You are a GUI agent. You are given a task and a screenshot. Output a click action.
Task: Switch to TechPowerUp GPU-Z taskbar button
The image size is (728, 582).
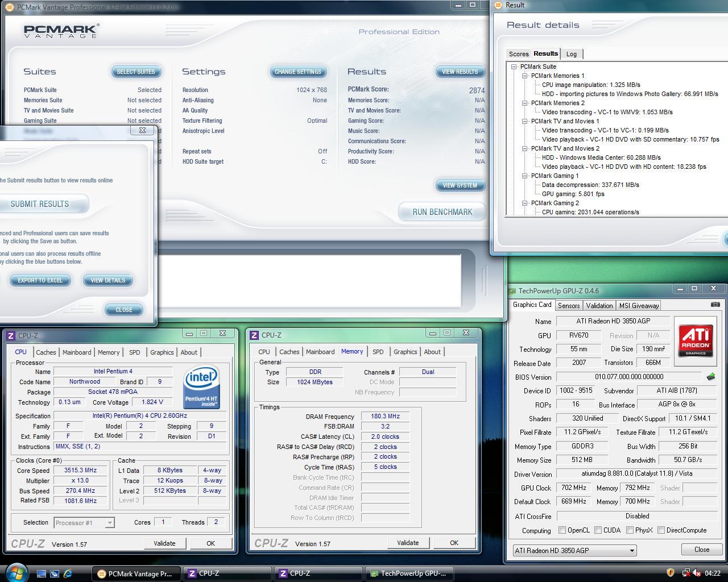coord(409,573)
